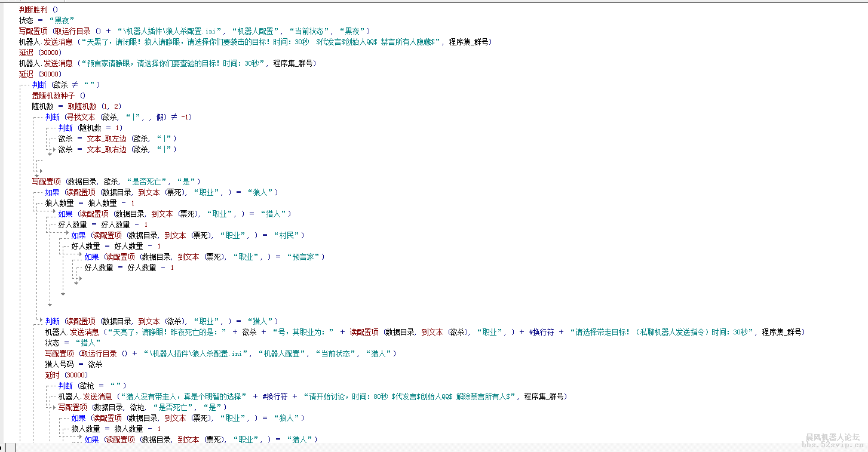868x452 pixels.
Task: Click the horizontal scrollbar track at bottom
Action: [418, 447]
